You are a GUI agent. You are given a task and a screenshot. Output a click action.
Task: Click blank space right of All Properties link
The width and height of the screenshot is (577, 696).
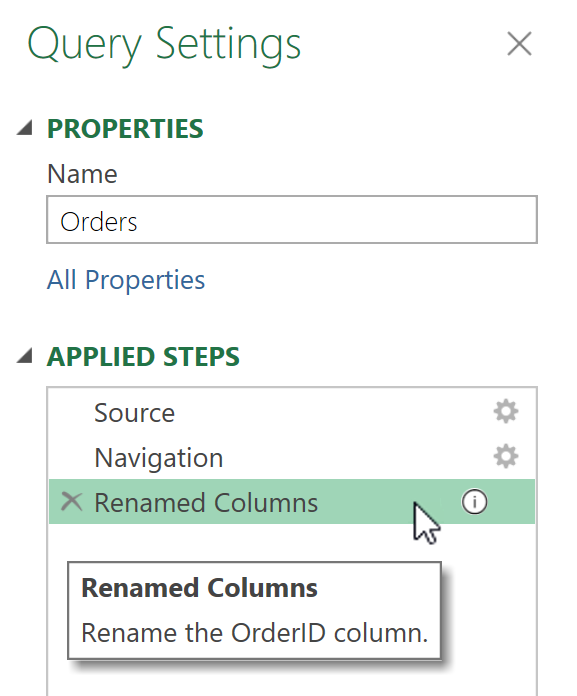[368, 280]
